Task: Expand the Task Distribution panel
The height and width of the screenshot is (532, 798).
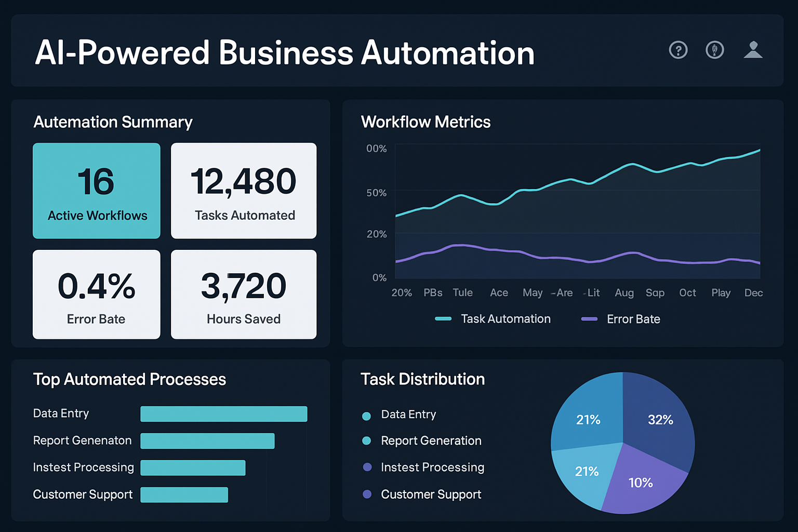Action: [422, 380]
